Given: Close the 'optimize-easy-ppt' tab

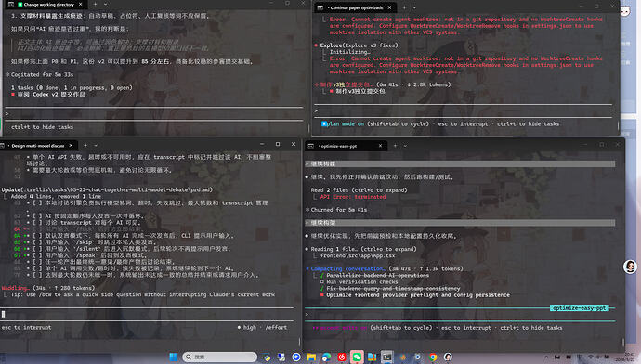Looking at the screenshot, I should coord(380,146).
